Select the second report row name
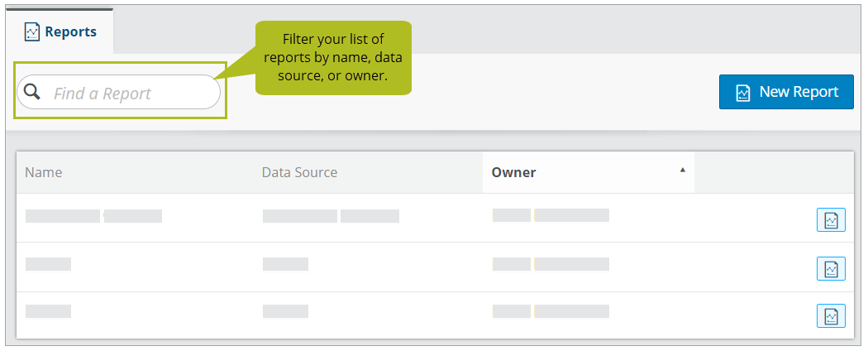The height and width of the screenshot is (351, 868). coord(48,264)
